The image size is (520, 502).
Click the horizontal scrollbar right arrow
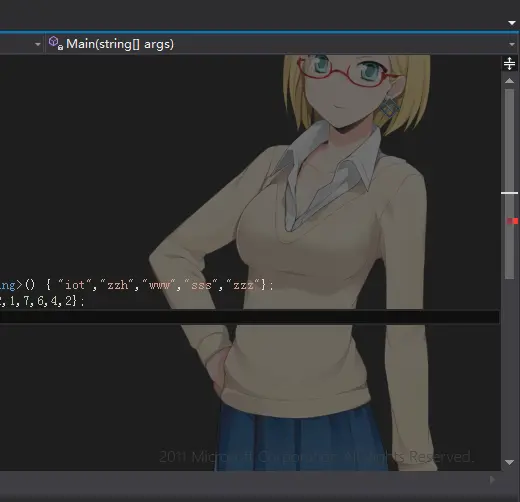click(492, 480)
